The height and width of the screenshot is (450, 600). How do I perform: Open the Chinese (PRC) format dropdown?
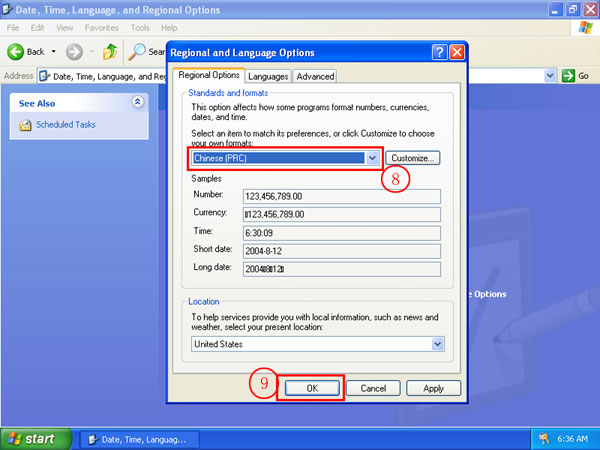[x=373, y=158]
